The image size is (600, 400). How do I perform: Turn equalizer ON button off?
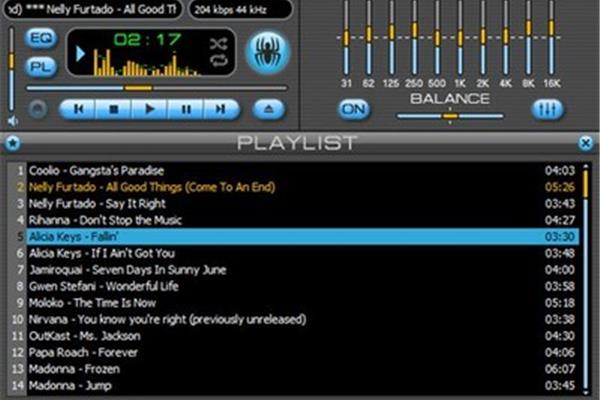click(x=354, y=109)
